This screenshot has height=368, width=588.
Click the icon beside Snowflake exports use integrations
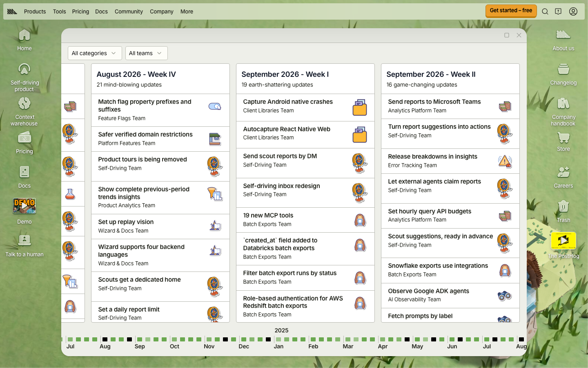(505, 271)
